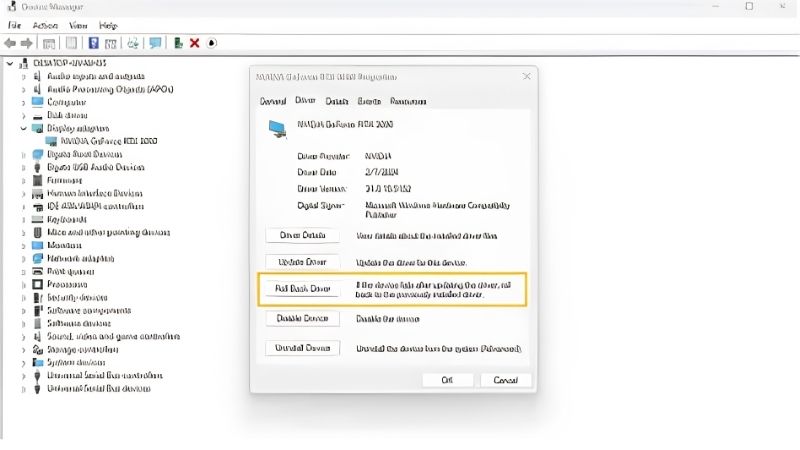Click the display adapter icon in the Properties dialog
The width and height of the screenshot is (800, 450).
pos(278,129)
